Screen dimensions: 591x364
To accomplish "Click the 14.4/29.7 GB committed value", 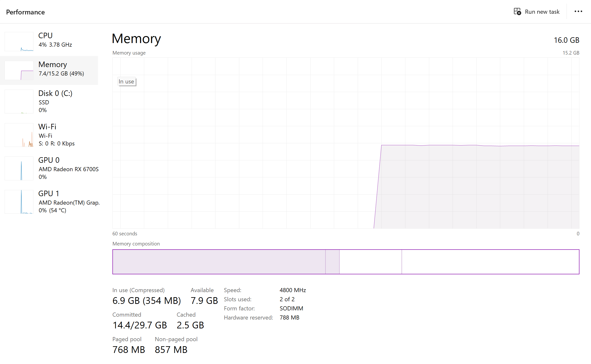I will click(x=140, y=325).
